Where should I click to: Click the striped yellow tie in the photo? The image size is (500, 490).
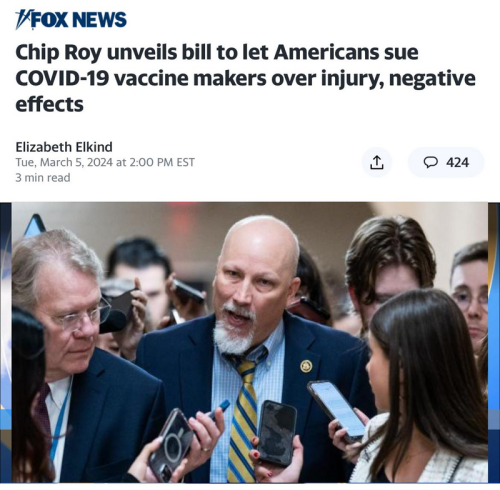245,418
